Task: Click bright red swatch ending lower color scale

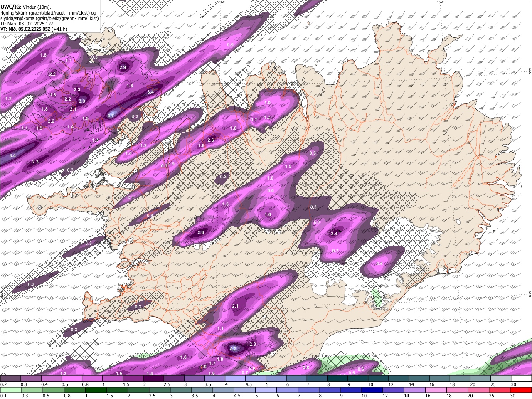Action: coord(521,390)
